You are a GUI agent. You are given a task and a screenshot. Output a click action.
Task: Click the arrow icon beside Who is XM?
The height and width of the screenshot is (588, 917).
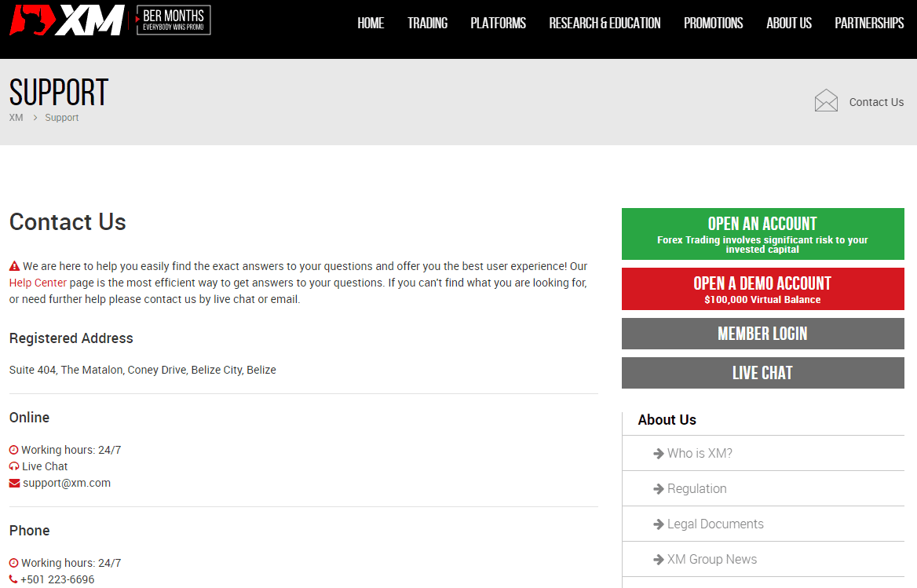point(659,453)
